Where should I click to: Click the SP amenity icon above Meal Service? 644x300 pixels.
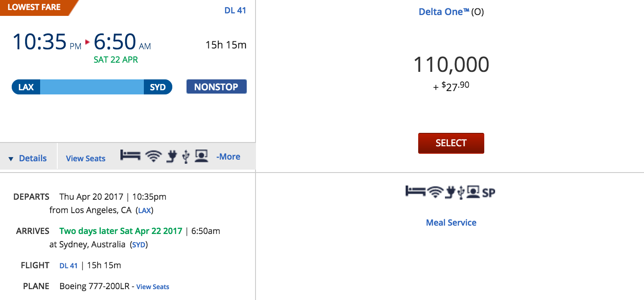pyautogui.click(x=489, y=193)
